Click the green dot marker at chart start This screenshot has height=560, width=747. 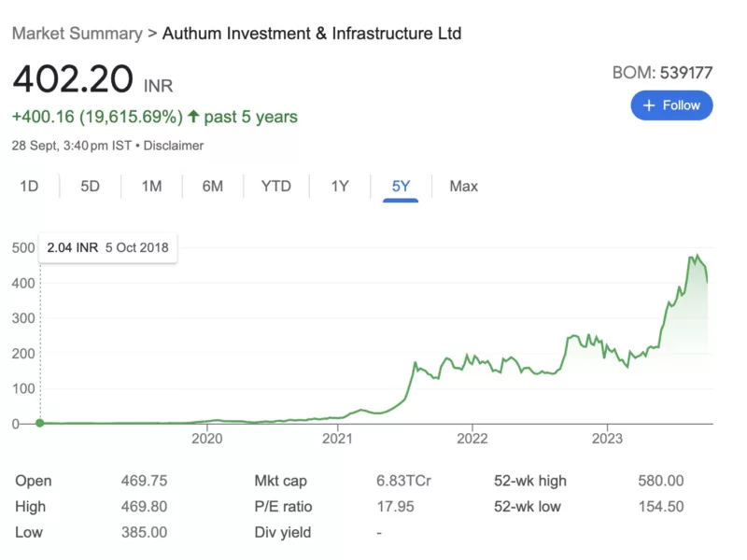(40, 423)
